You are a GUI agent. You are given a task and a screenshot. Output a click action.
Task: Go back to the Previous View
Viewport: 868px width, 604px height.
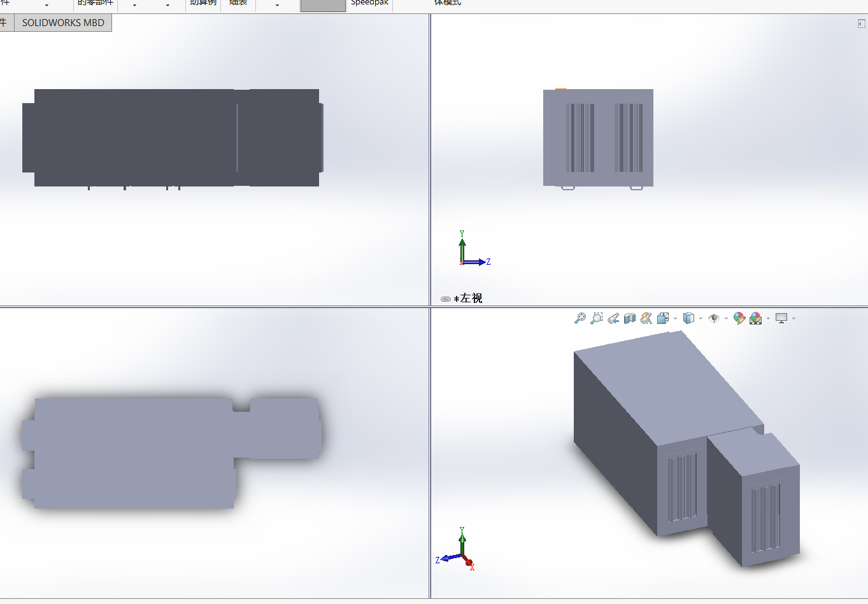(613, 318)
